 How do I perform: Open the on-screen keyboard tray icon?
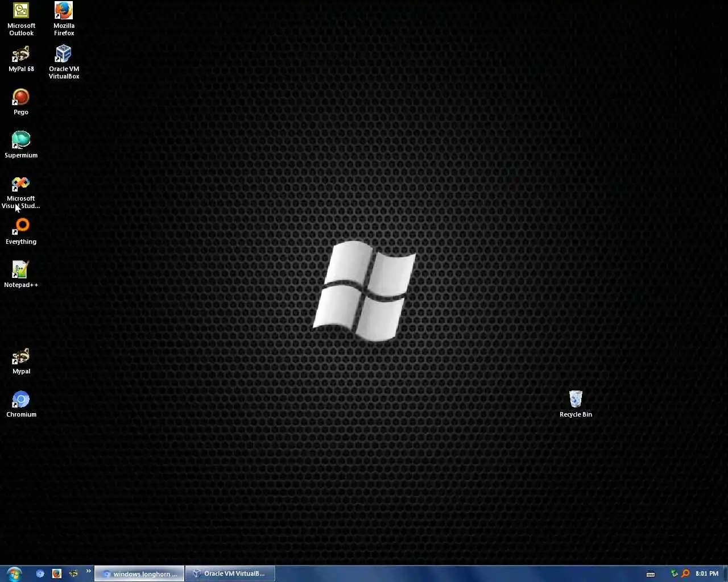pyautogui.click(x=651, y=573)
